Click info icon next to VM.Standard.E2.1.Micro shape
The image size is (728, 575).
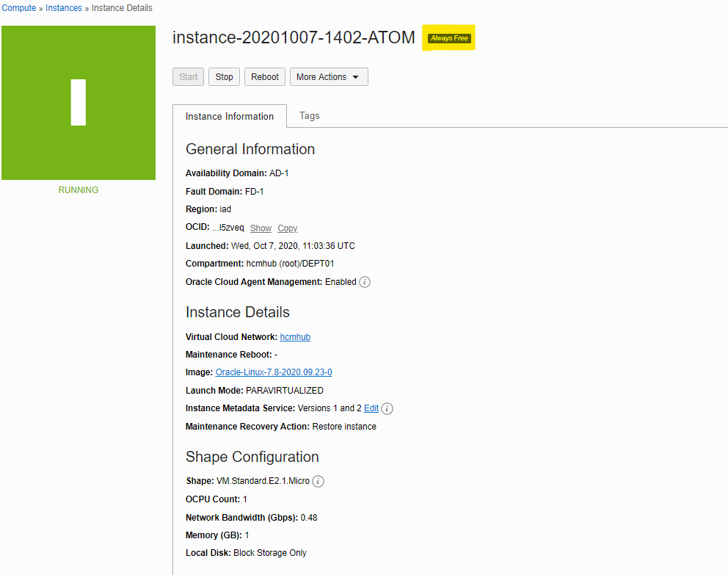click(318, 482)
